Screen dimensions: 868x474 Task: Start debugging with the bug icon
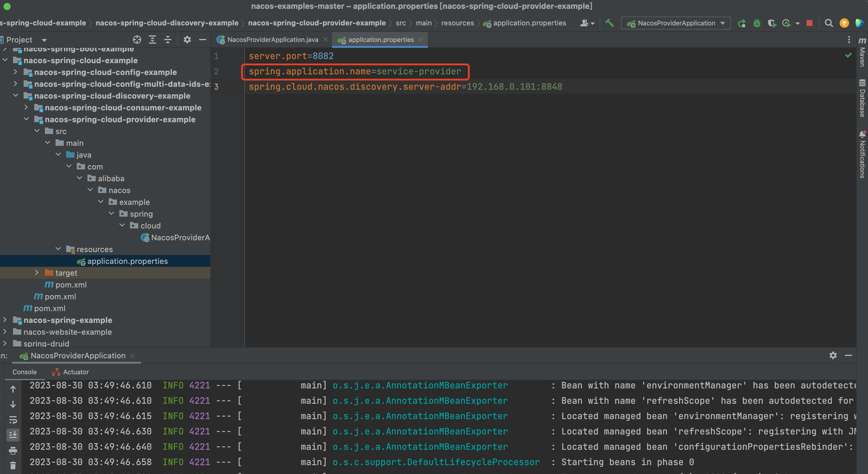pyautogui.click(x=757, y=23)
